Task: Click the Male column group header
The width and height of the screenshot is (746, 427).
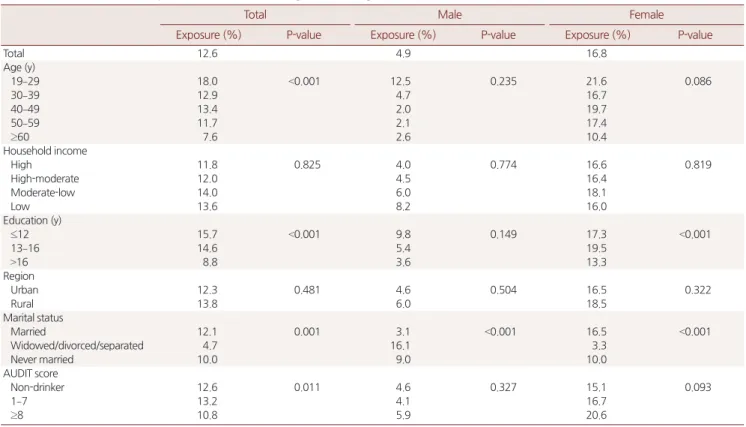Action: point(450,15)
